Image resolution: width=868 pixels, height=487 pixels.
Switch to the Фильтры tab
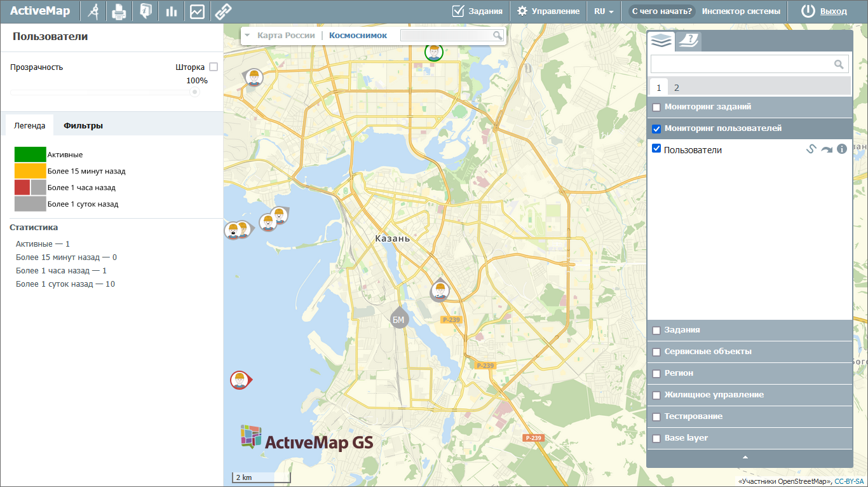coord(83,125)
